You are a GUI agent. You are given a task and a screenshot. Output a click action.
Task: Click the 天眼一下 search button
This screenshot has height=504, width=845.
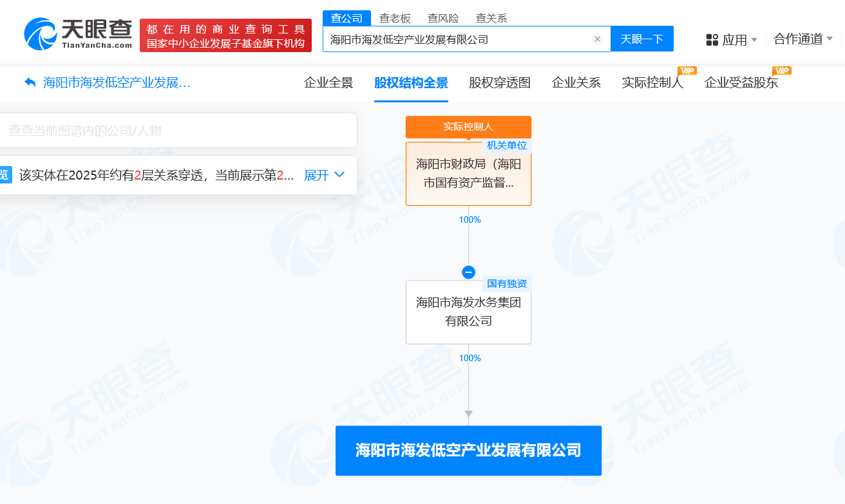coord(642,39)
